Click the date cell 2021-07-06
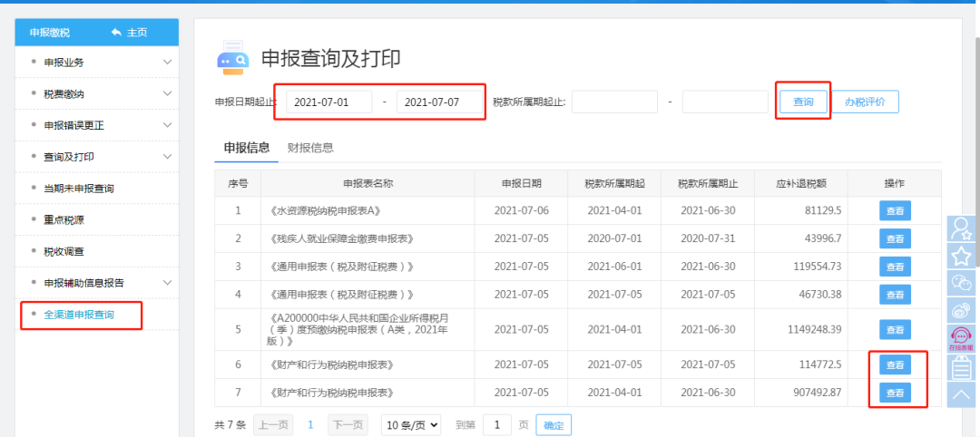The height and width of the screenshot is (437, 980). point(521,210)
